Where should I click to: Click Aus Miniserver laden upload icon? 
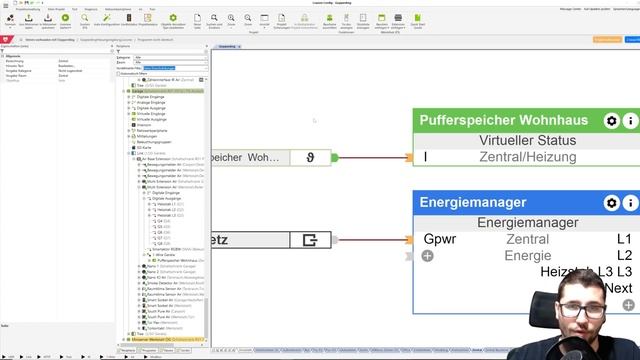[x=29, y=18]
